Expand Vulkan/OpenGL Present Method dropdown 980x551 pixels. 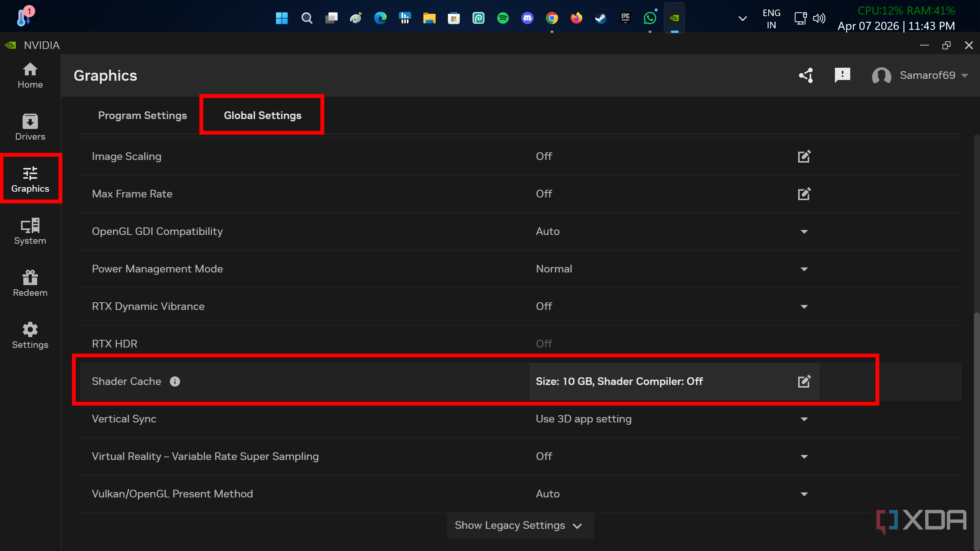click(x=804, y=494)
